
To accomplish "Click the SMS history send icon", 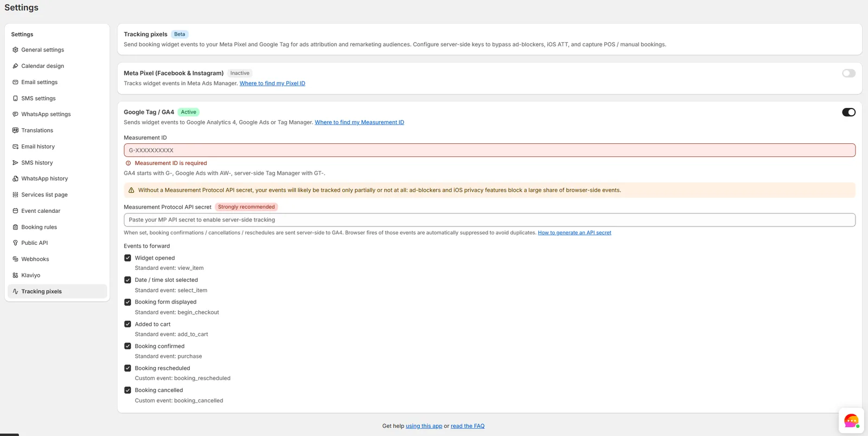I will pyautogui.click(x=15, y=163).
